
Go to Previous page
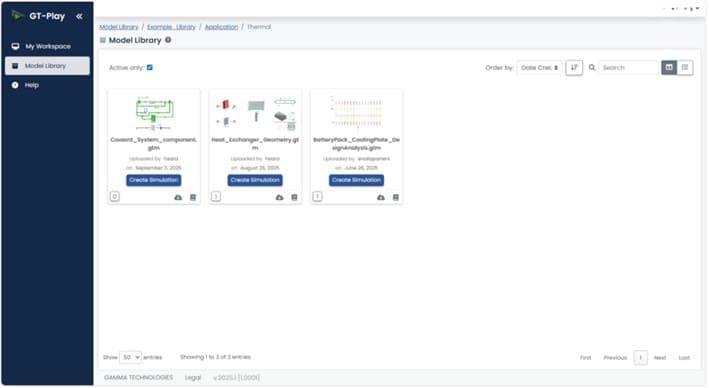point(615,358)
